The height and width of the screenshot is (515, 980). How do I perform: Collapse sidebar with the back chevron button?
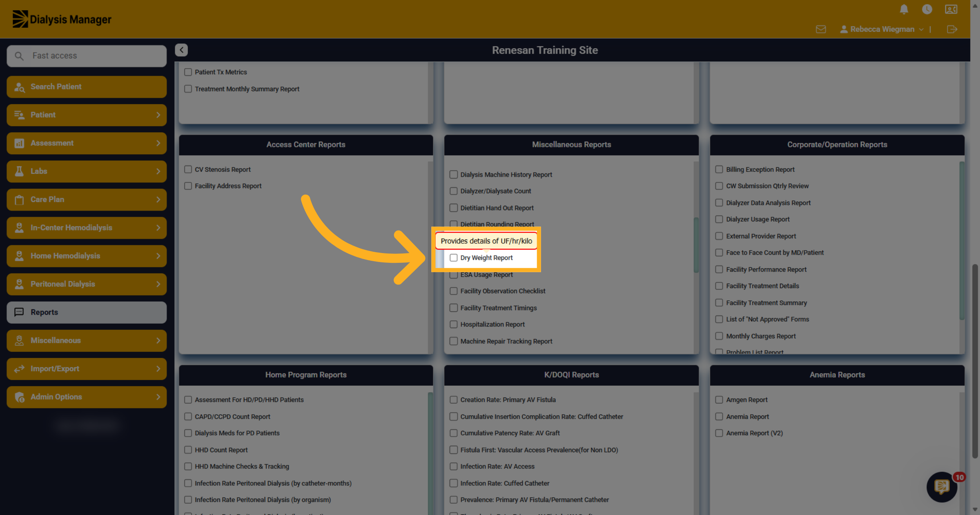(x=181, y=50)
